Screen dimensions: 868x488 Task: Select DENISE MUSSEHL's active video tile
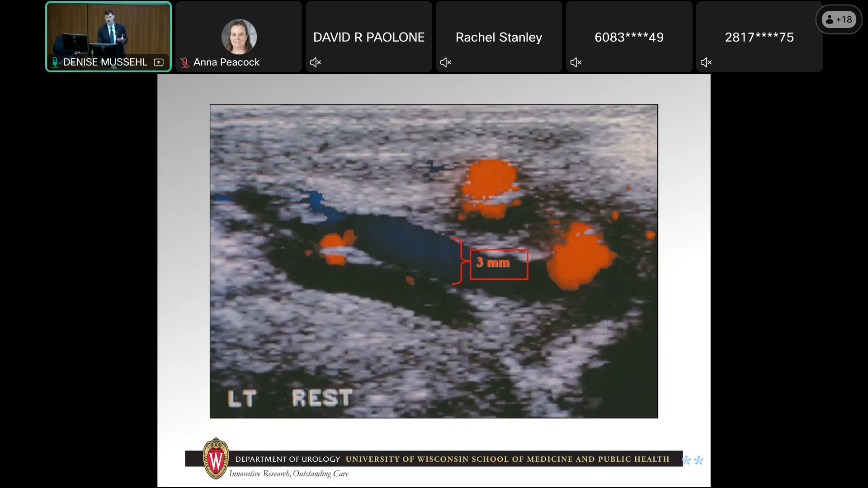pyautogui.click(x=108, y=37)
